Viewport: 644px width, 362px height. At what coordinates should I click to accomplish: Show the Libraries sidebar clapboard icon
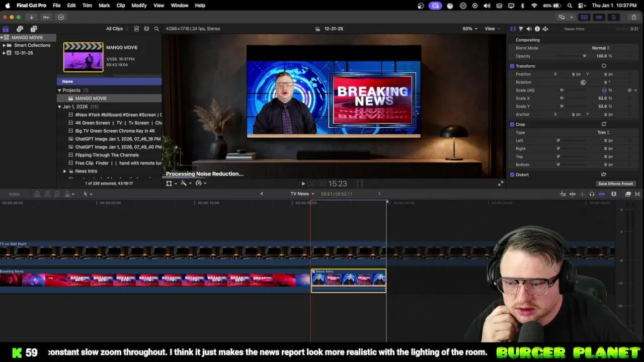(6, 29)
